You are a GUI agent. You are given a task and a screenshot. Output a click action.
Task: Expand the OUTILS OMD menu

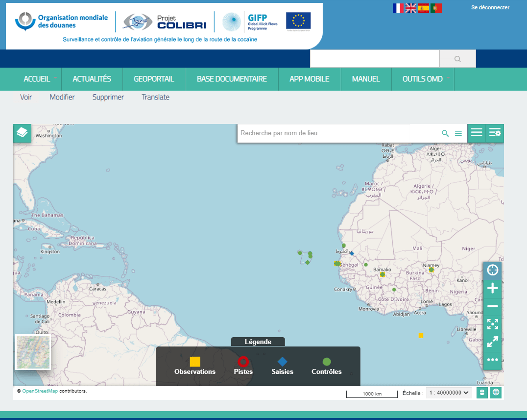(423, 79)
